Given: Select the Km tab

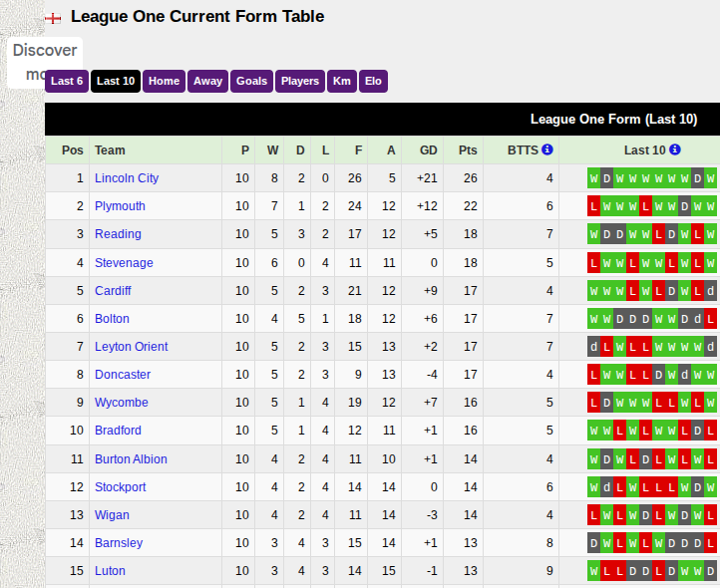Looking at the screenshot, I should 342,81.
